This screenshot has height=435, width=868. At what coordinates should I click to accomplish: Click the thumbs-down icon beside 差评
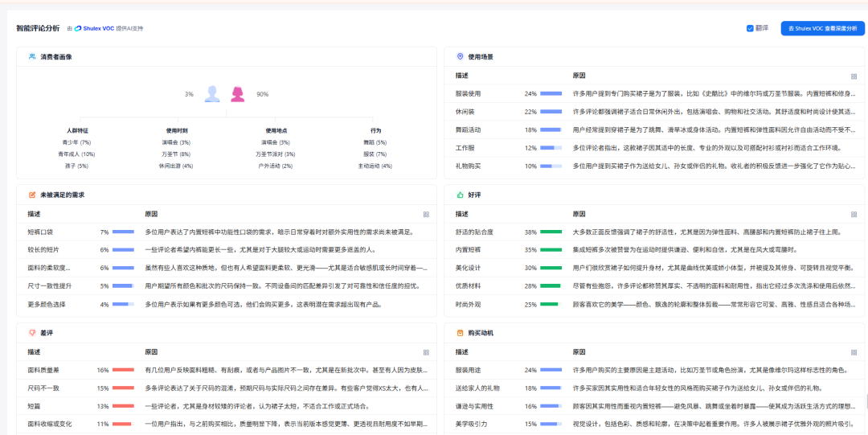(32, 333)
